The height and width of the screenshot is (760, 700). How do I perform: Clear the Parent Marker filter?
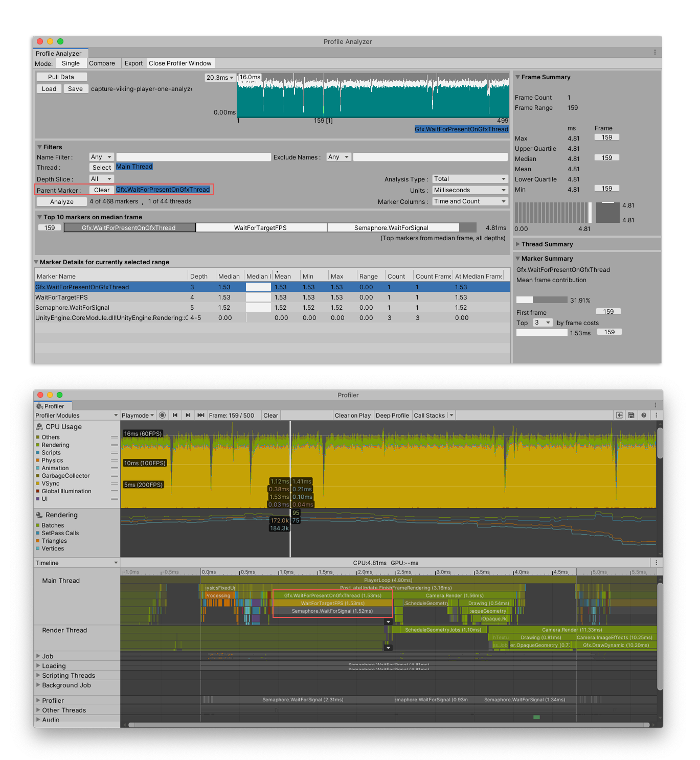tap(102, 190)
